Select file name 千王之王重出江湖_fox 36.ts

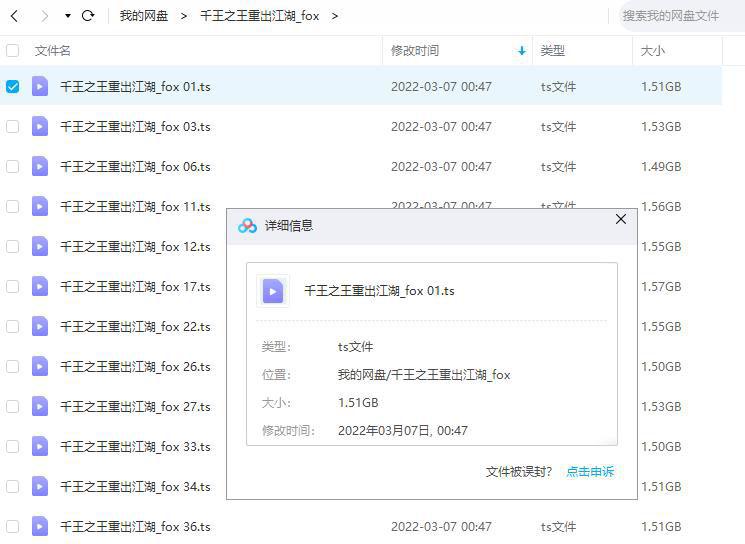(x=135, y=527)
